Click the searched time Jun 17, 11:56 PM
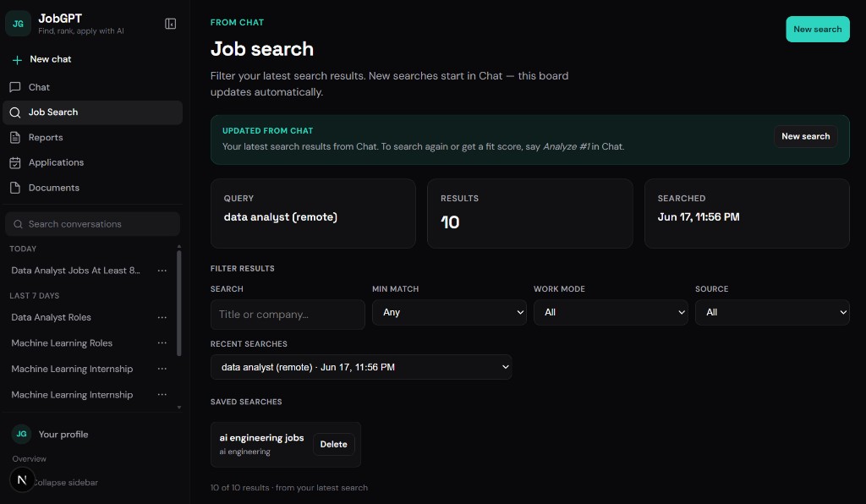Viewport: 866px width, 504px height. (698, 217)
